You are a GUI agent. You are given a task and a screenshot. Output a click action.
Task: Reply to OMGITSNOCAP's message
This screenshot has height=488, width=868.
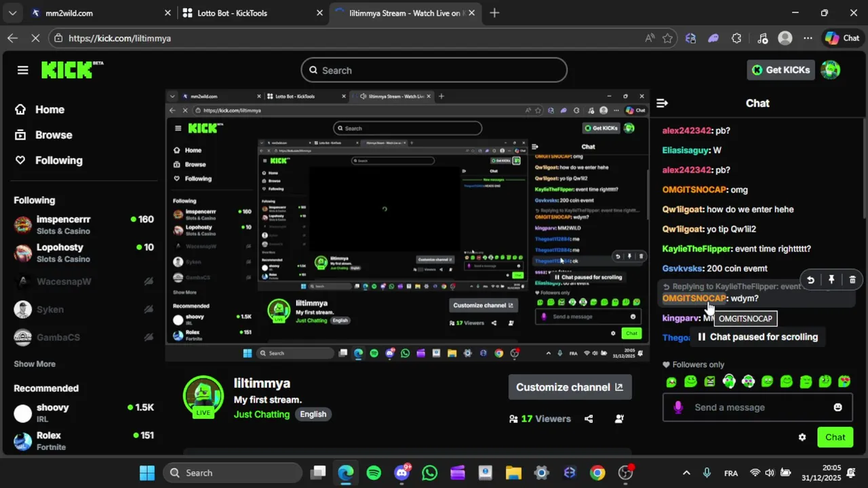click(810, 279)
